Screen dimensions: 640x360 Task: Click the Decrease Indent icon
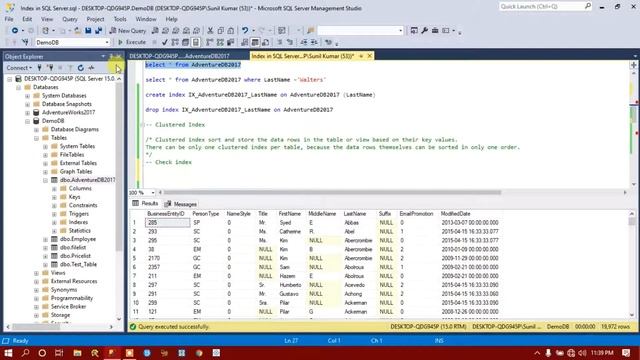pyautogui.click(x=304, y=42)
